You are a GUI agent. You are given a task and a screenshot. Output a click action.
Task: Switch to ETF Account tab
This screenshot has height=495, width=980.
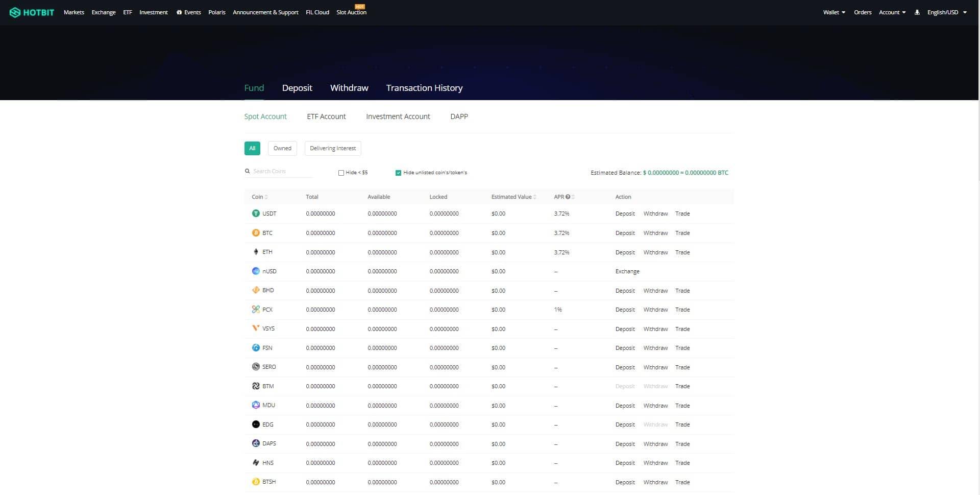[x=326, y=116]
